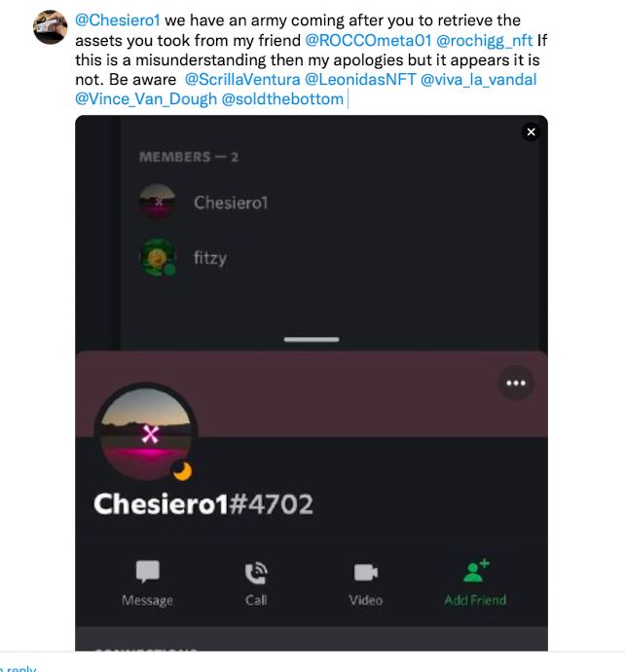Open the @LeonidasNFT mention link
Screen dimensions: 625x672
pyautogui.click(x=360, y=79)
